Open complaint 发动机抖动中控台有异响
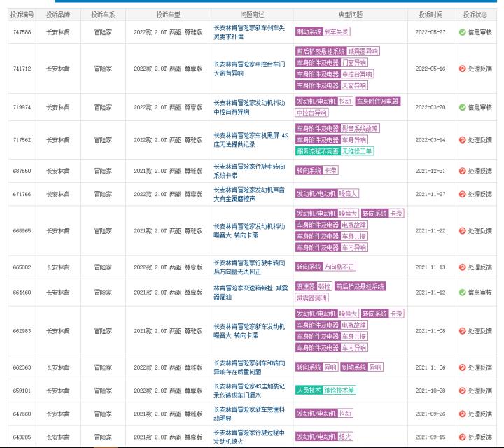 (x=249, y=107)
